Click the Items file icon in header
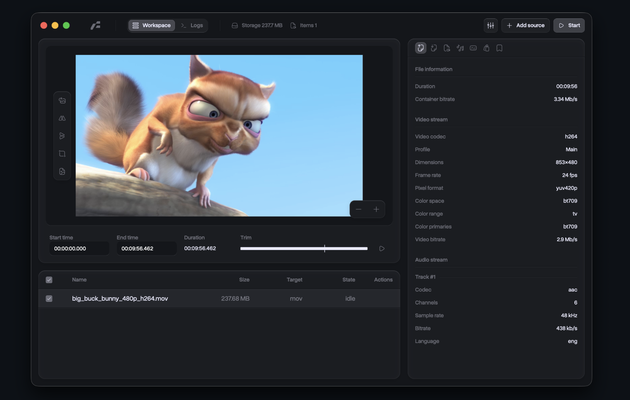The image size is (630, 400). tap(293, 25)
